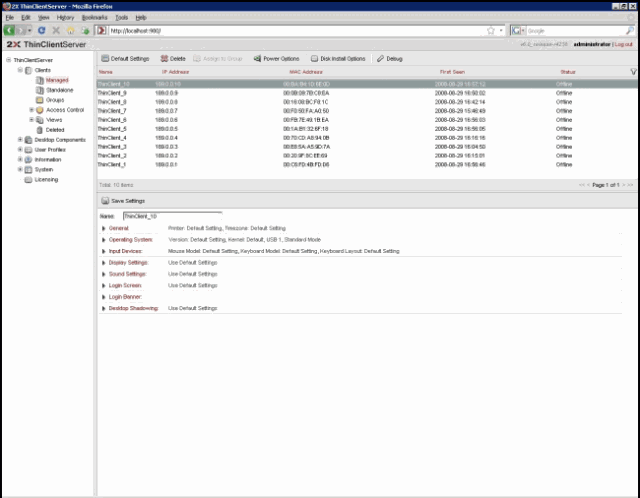The image size is (640, 498).
Task: Click the Disk Install Options icon
Action: point(314,58)
